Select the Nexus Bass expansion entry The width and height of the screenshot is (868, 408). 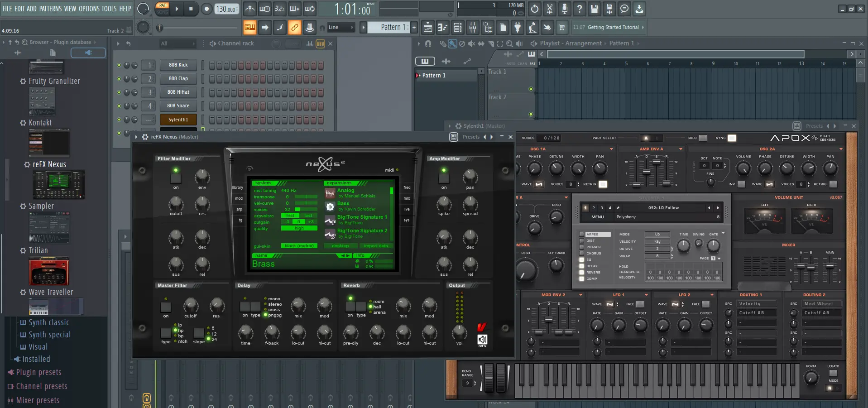(x=357, y=206)
